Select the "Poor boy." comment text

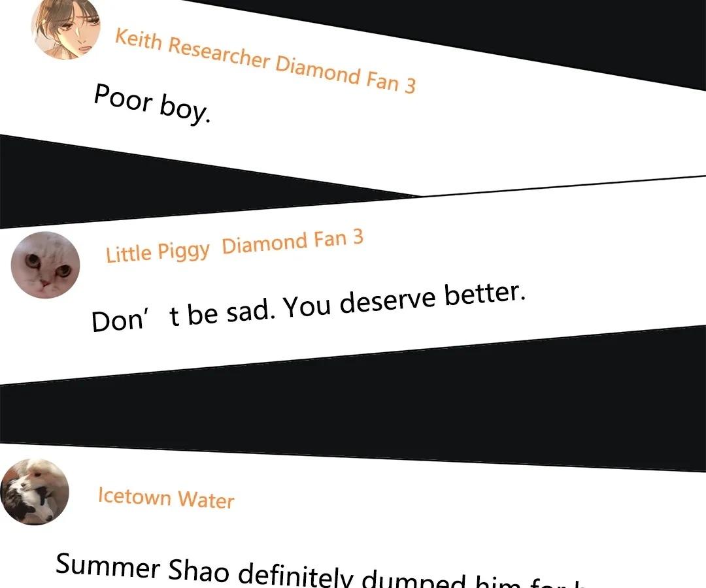point(152,104)
